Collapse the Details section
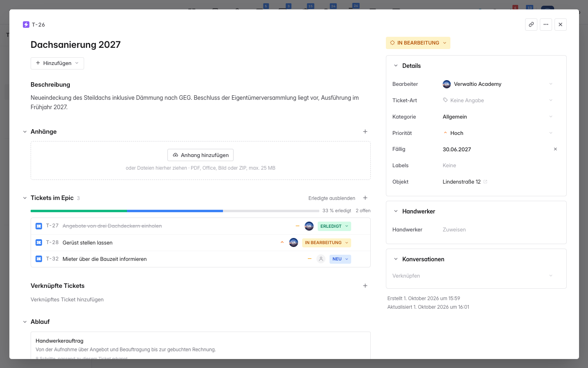The height and width of the screenshot is (368, 588). [396, 66]
